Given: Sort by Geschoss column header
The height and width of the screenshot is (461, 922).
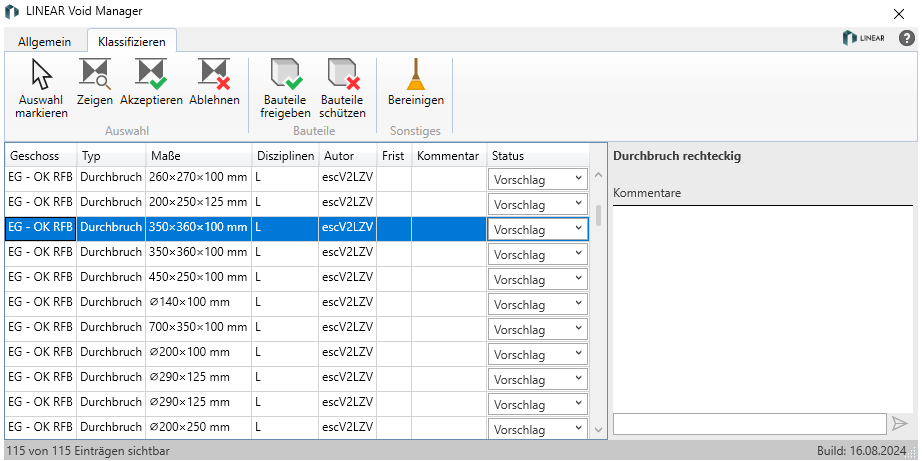Looking at the screenshot, I should pos(41,156).
